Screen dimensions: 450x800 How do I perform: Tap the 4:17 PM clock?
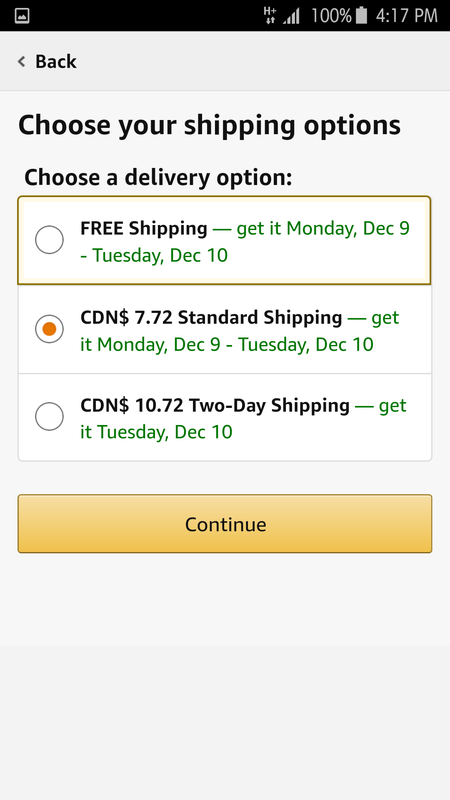click(407, 16)
